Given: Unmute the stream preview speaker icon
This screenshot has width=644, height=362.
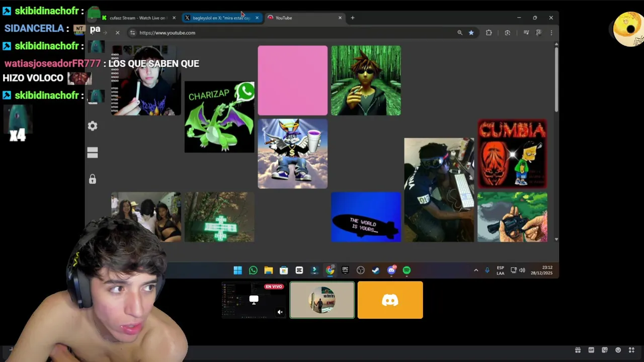Looking at the screenshot, I should click(x=280, y=312).
